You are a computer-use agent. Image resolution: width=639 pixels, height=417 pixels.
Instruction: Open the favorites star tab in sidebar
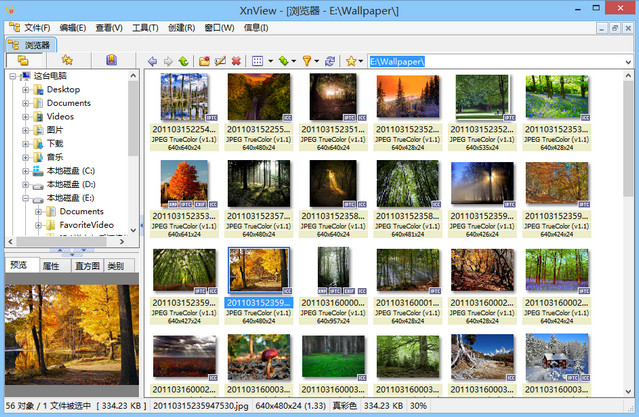click(68, 61)
